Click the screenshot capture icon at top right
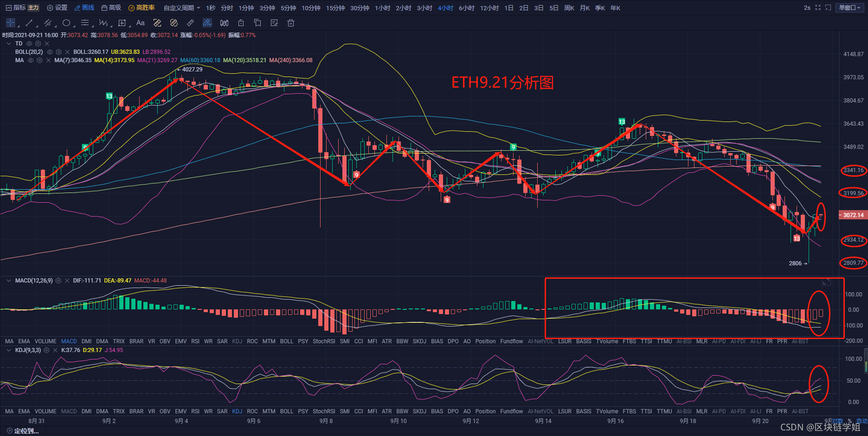 [828, 8]
